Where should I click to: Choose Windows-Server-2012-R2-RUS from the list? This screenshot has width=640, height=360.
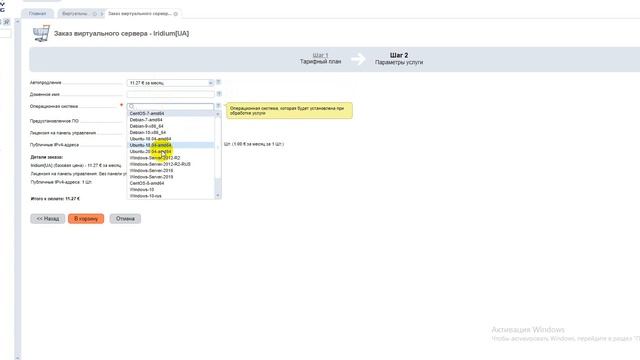171,164
